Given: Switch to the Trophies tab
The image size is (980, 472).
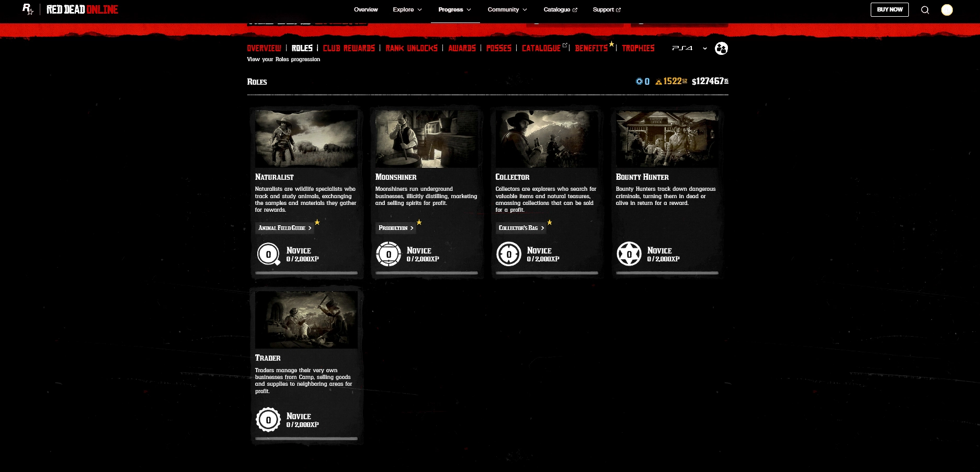Looking at the screenshot, I should (x=638, y=48).
